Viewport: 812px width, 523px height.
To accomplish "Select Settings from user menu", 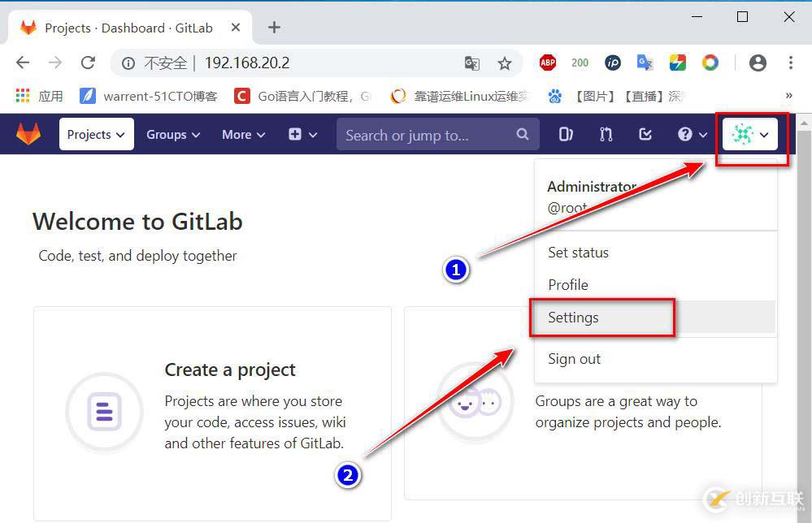I will tap(655, 317).
